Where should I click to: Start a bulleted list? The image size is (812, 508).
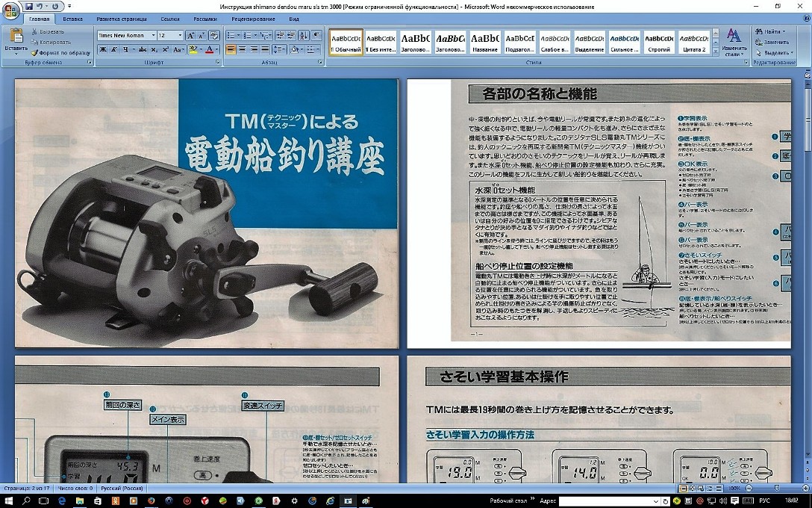coord(231,35)
